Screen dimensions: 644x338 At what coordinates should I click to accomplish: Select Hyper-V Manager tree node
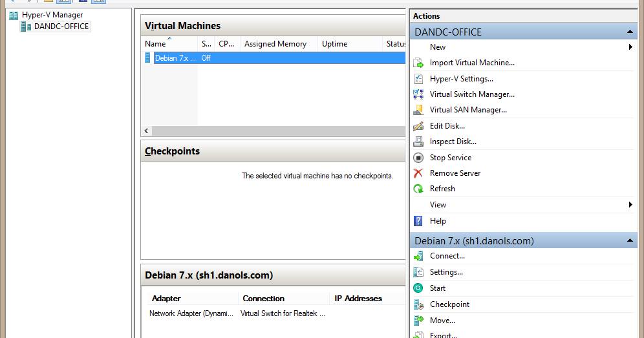[x=52, y=16]
